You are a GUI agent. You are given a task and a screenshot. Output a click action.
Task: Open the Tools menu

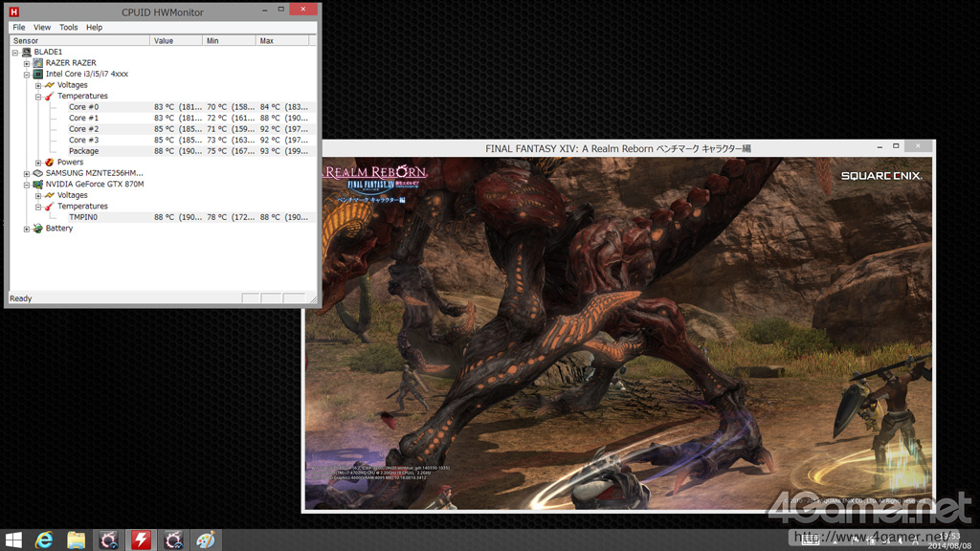coord(68,28)
